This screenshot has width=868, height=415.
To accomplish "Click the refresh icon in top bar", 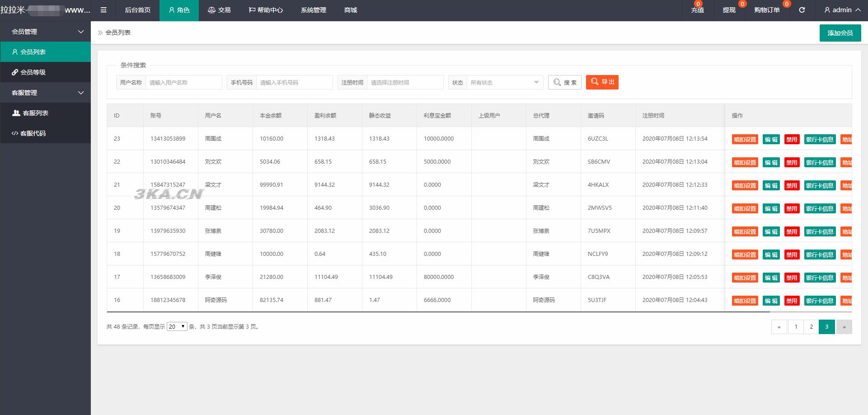I will [802, 10].
